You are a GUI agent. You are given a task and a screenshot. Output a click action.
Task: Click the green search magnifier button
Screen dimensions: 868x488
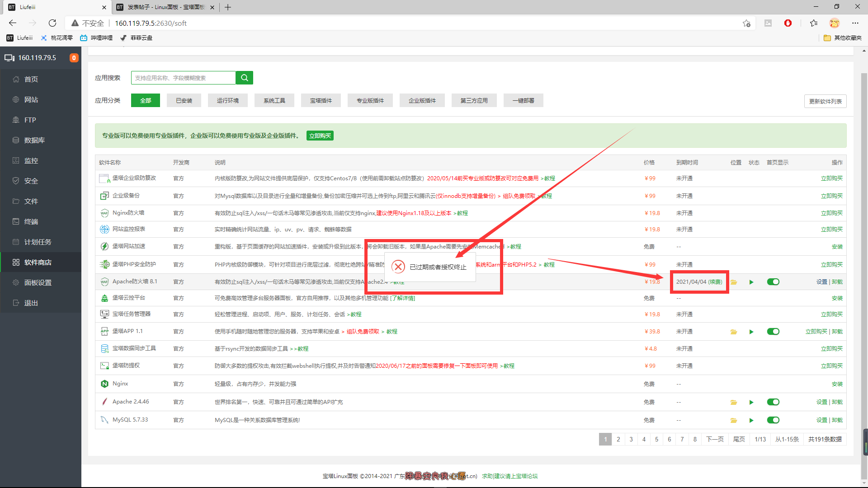tap(244, 78)
